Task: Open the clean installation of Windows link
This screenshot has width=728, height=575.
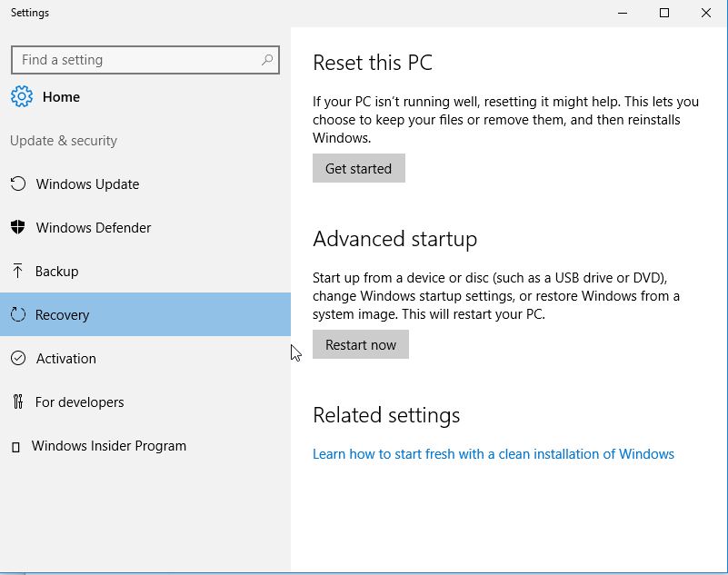Action: 494,454
